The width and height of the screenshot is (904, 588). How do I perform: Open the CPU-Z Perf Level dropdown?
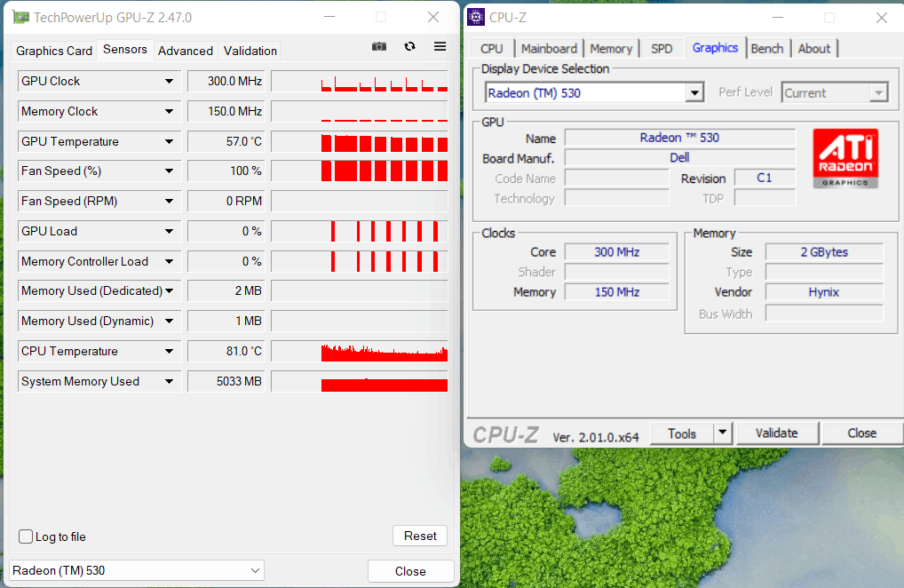coord(835,92)
